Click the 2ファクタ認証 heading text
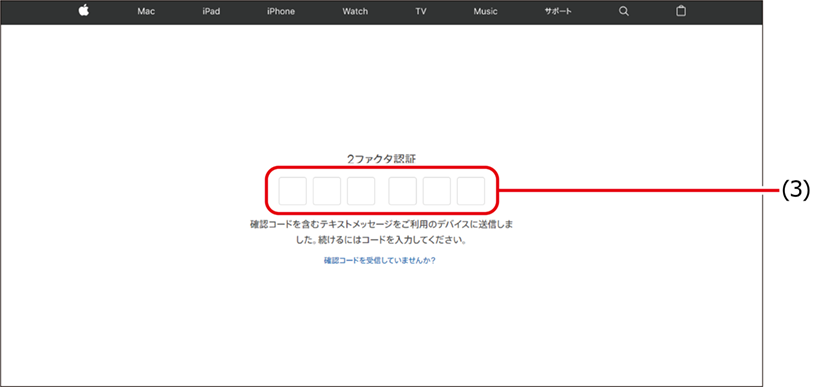The height and width of the screenshot is (387, 813). coord(382,159)
